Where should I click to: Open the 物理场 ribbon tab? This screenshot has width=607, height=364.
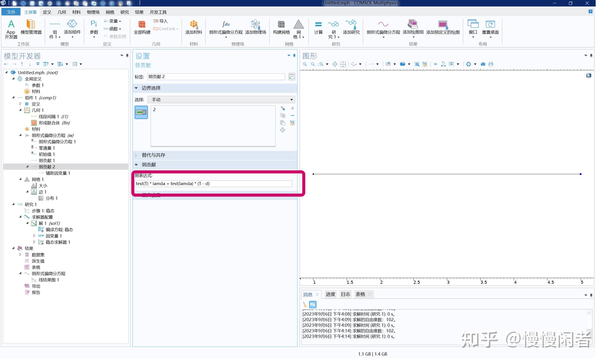[93, 12]
